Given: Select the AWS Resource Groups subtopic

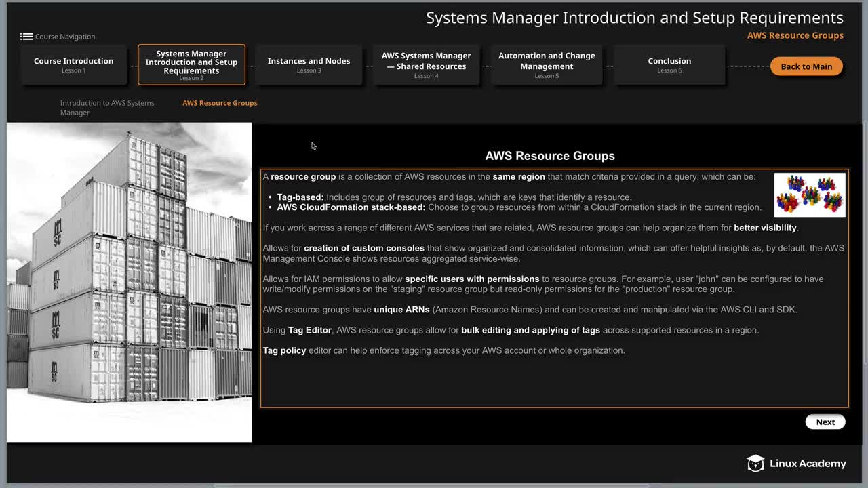Looking at the screenshot, I should [220, 103].
